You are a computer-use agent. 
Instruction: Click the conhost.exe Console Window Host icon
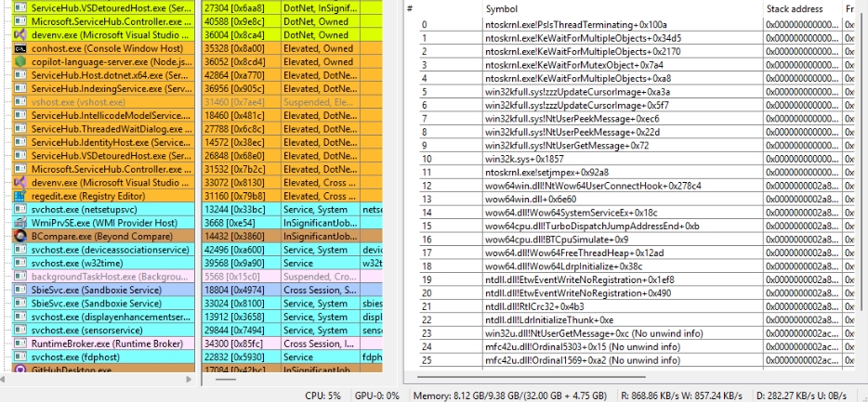[x=20, y=48]
